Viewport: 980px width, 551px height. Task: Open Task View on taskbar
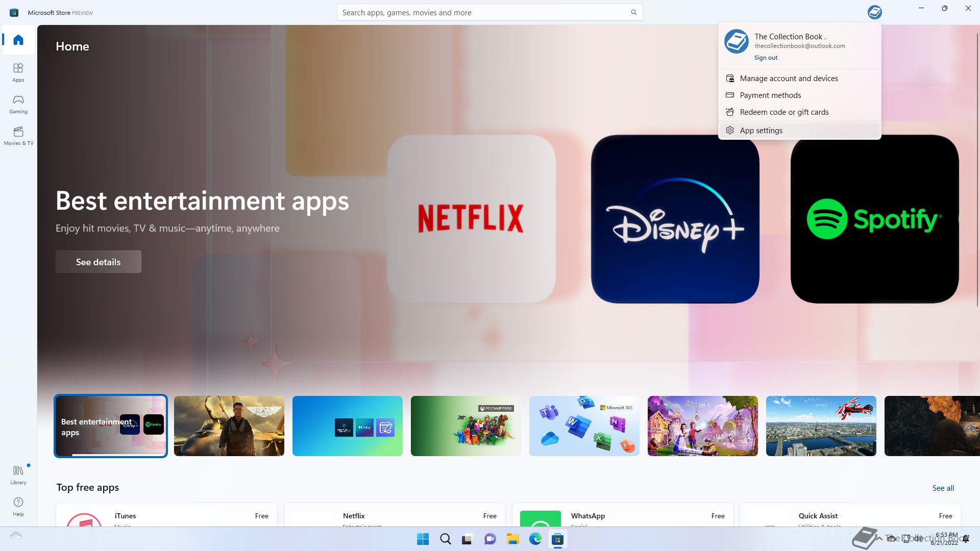tap(468, 539)
